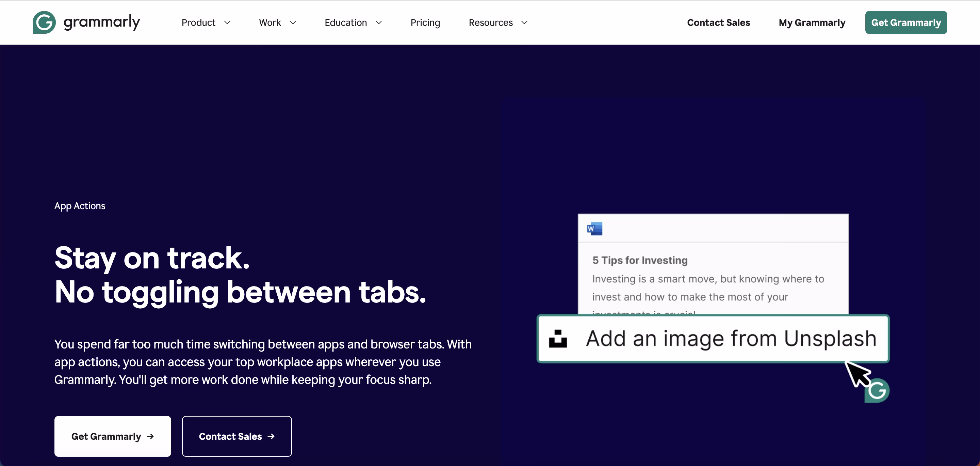Open the Resources menu
The height and width of the screenshot is (466, 980).
click(x=490, y=23)
